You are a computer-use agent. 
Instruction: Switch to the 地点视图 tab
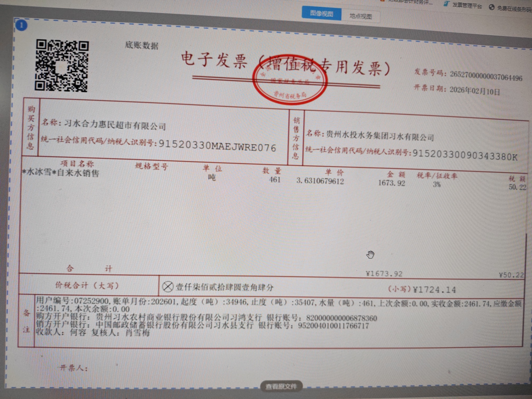[360, 16]
